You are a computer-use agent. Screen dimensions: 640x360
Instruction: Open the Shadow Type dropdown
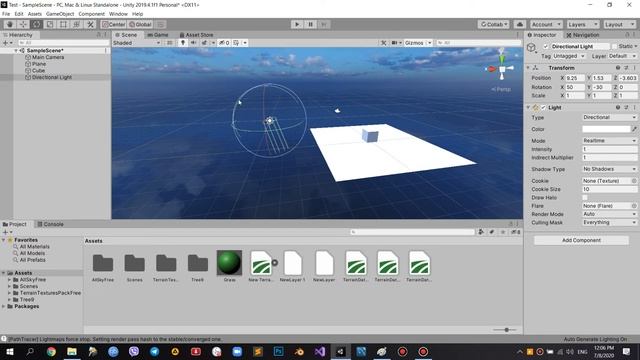tap(609, 169)
